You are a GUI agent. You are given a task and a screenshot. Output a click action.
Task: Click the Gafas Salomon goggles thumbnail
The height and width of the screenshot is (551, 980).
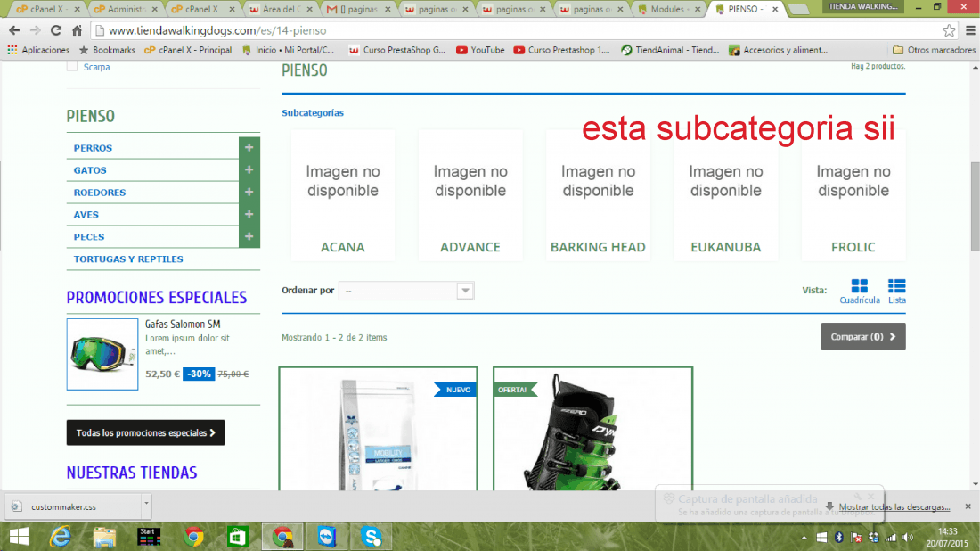102,354
